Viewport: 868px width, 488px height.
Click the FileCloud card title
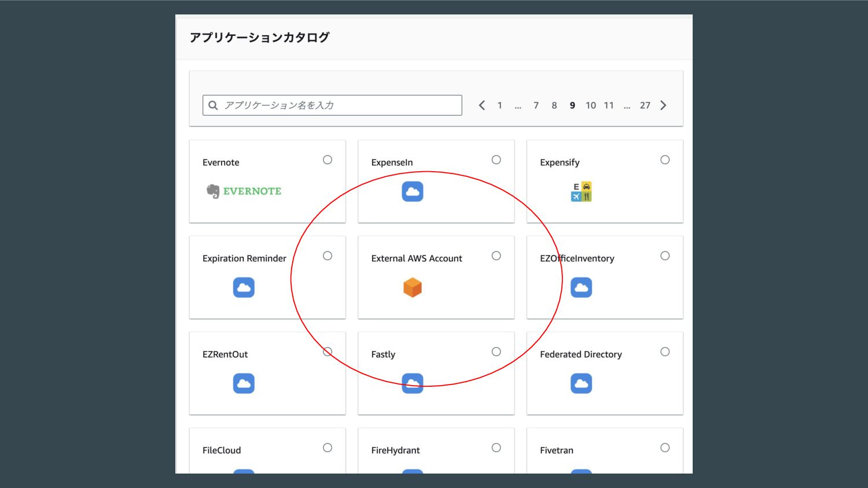pos(222,450)
